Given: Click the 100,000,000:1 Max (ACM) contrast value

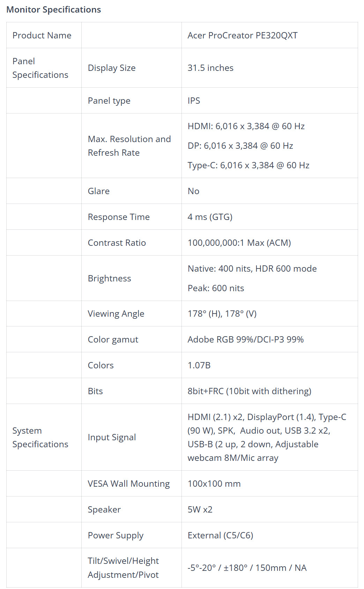Looking at the screenshot, I should click(239, 243).
